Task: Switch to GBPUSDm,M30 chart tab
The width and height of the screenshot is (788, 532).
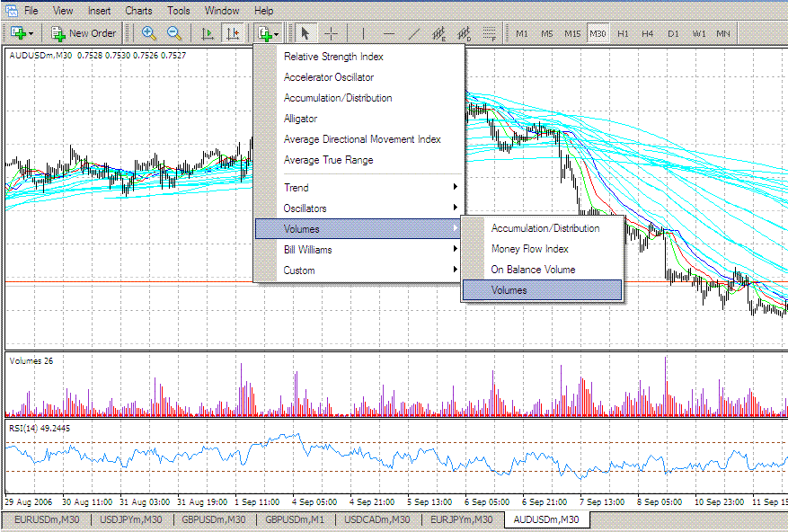Action: (x=214, y=519)
